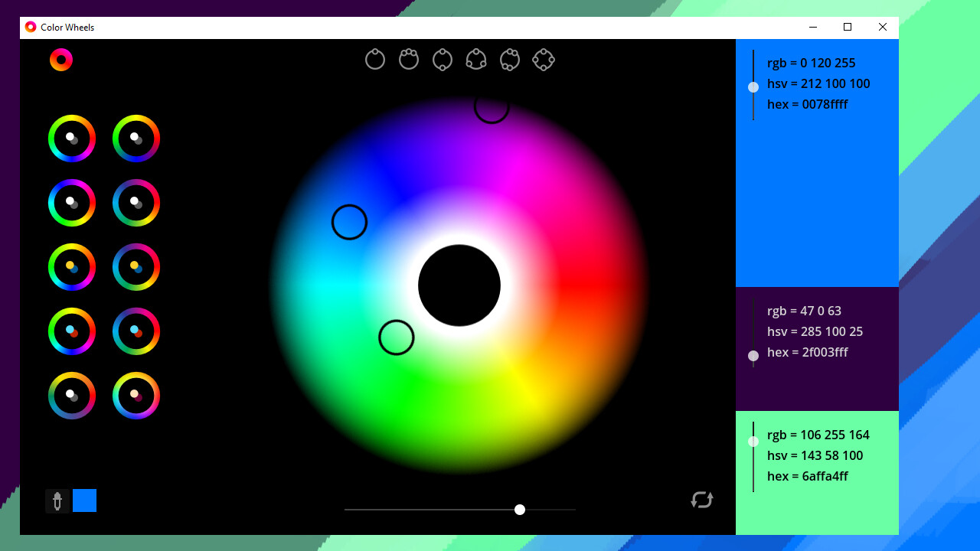This screenshot has height=551, width=980.
Task: Click the refresh wheel icon
Action: click(701, 500)
